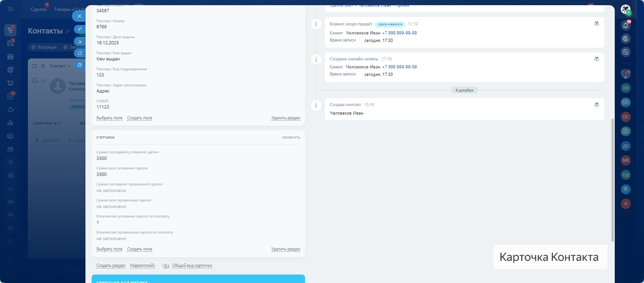Click '8 декабря' date separator label
Image resolution: width=644 pixels, height=283 pixels.
[465, 90]
